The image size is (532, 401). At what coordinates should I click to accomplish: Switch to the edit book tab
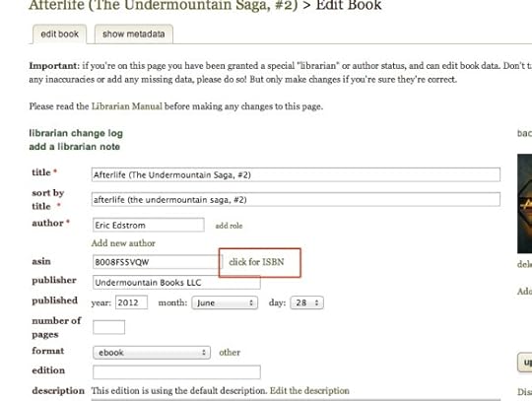pos(59,34)
